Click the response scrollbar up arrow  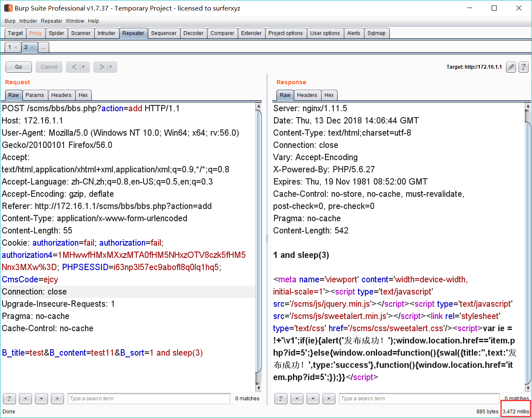coord(528,106)
